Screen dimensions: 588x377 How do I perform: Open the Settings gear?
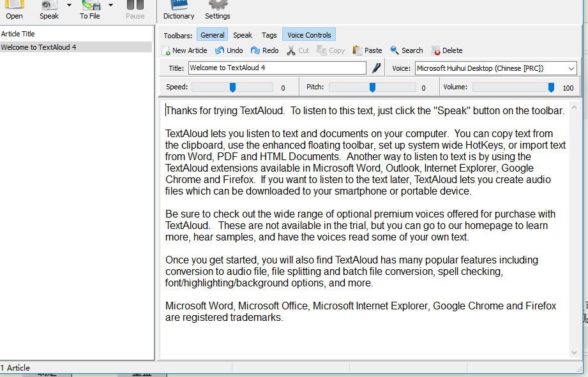(218, 6)
